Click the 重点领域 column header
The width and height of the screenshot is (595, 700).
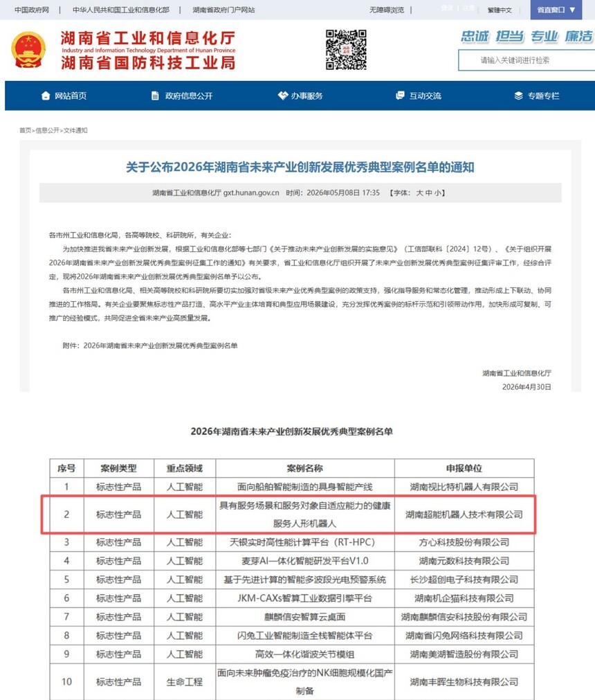point(185,468)
